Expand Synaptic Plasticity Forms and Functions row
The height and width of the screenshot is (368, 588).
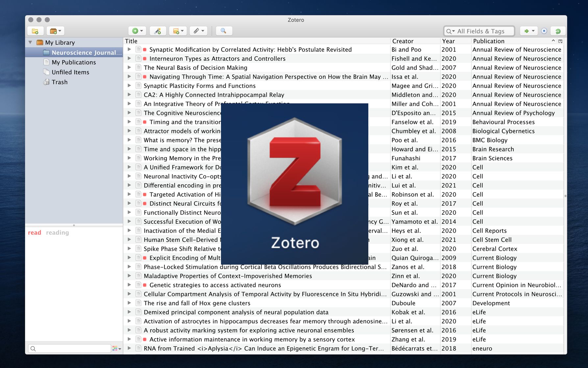point(130,86)
